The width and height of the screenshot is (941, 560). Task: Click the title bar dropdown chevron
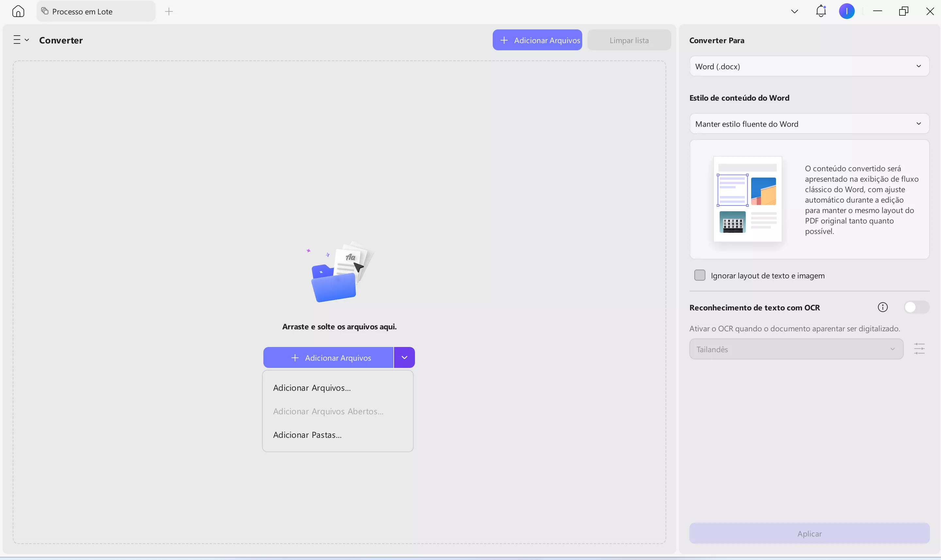[794, 11]
